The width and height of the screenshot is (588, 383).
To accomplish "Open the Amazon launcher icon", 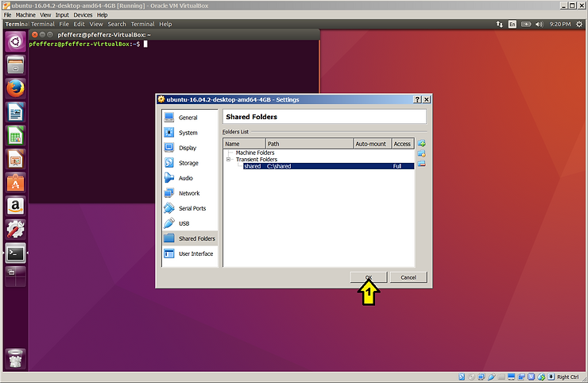I will (15, 207).
